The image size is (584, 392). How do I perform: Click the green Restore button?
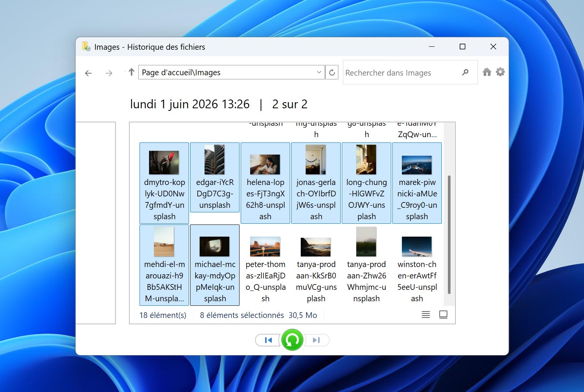[x=292, y=340]
